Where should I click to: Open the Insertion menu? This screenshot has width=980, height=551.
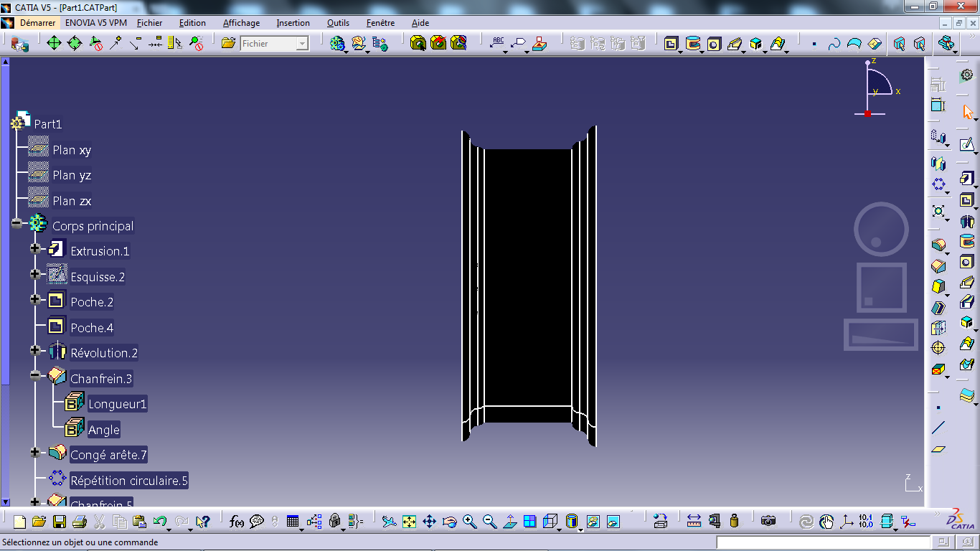tap(293, 23)
